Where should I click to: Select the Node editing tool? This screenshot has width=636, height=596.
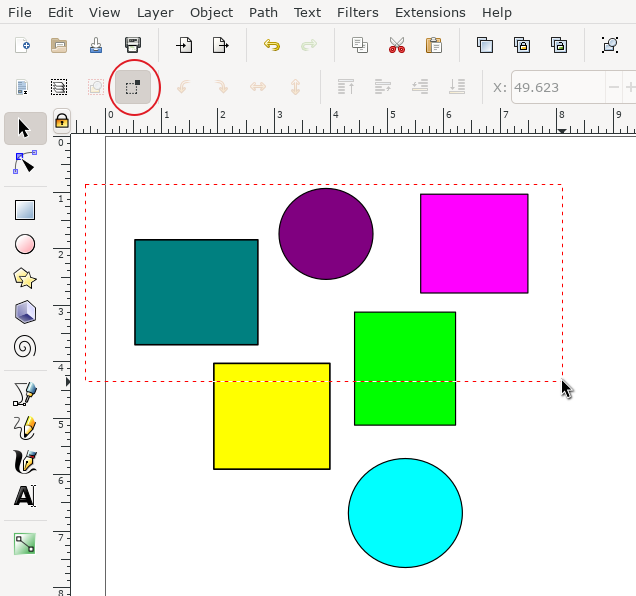(x=25, y=162)
